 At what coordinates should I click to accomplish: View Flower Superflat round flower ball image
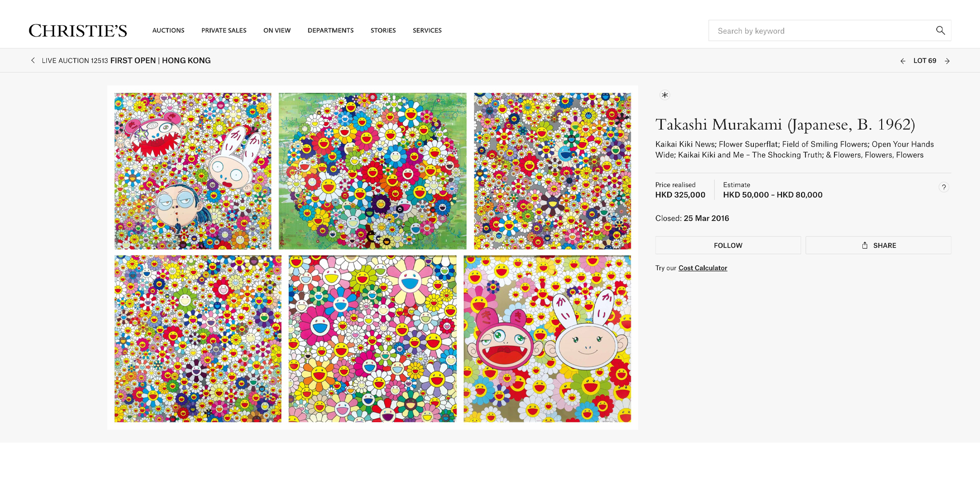click(373, 171)
